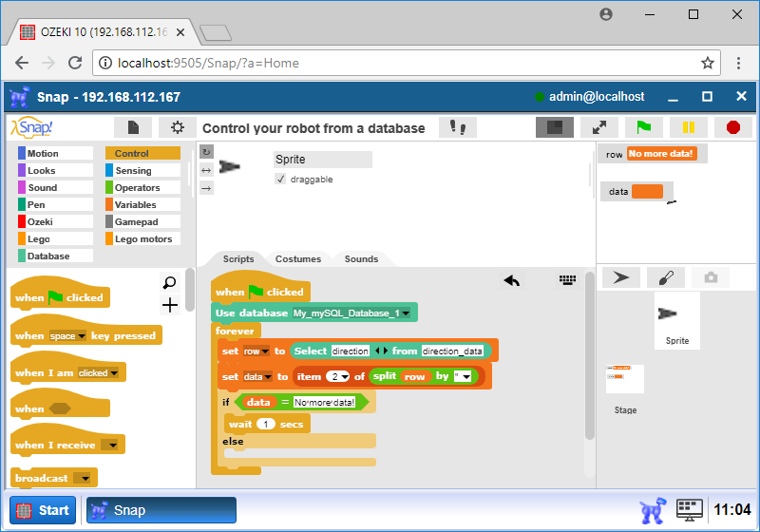Open the Snap project file menu icon

133,127
